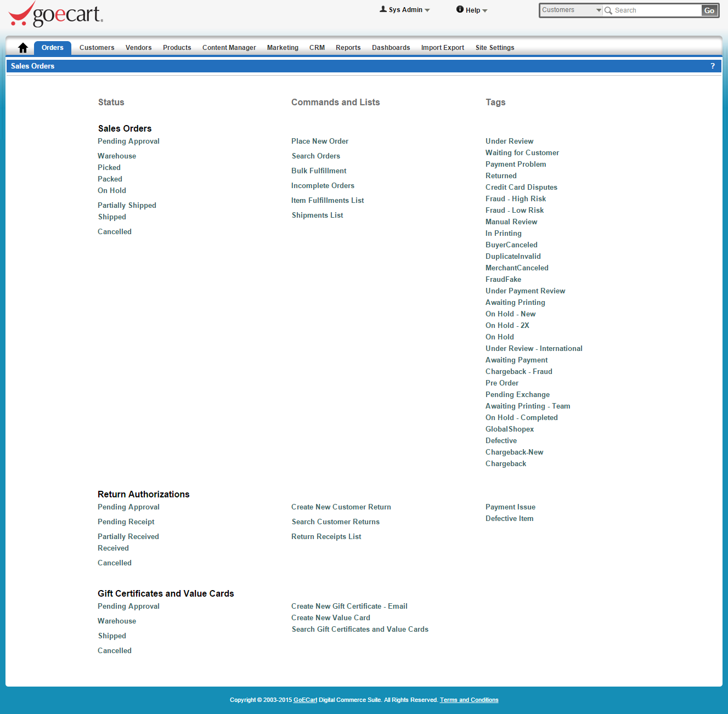Click the search magnifier icon
Viewport: 728px width, 714px height.
pyautogui.click(x=608, y=10)
